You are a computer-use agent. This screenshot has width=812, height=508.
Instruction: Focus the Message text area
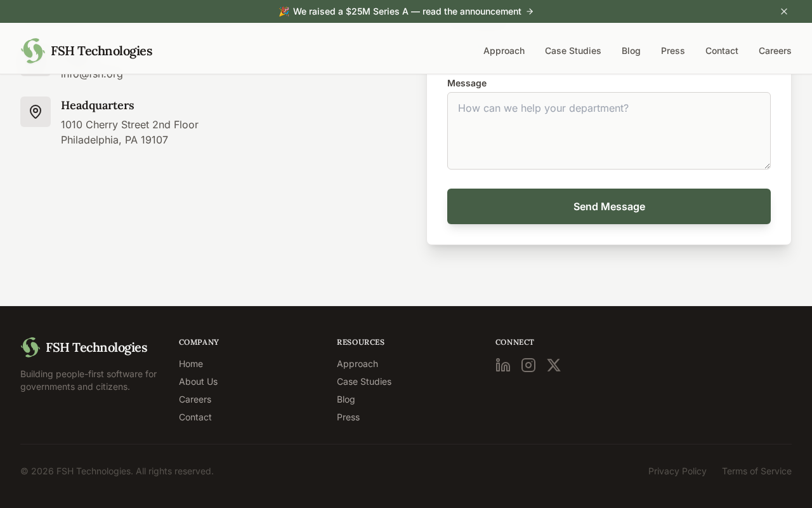(x=609, y=131)
